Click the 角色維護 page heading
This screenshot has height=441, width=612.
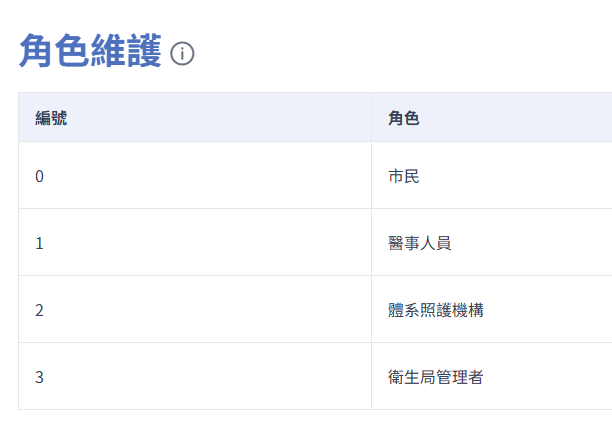(90, 52)
